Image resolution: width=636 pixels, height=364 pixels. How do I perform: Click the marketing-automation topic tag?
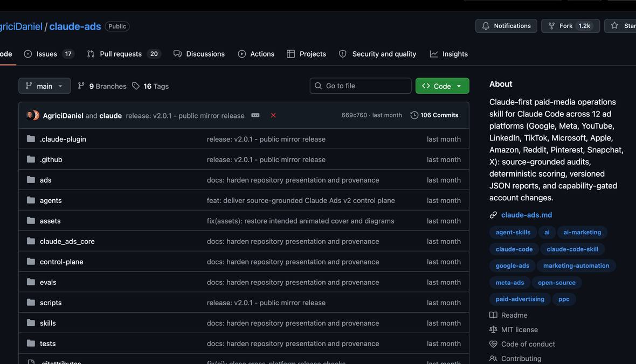576,266
